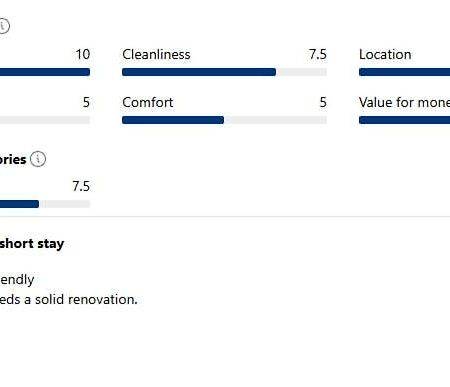Click the info icon at top left
Viewport: 450px width, 387px height.
point(4,26)
